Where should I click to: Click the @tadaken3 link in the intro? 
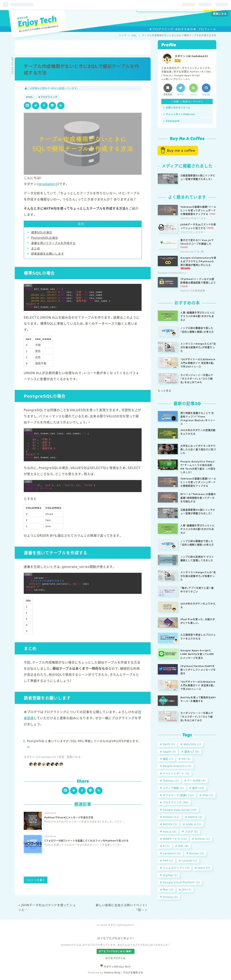pyautogui.click(x=48, y=184)
